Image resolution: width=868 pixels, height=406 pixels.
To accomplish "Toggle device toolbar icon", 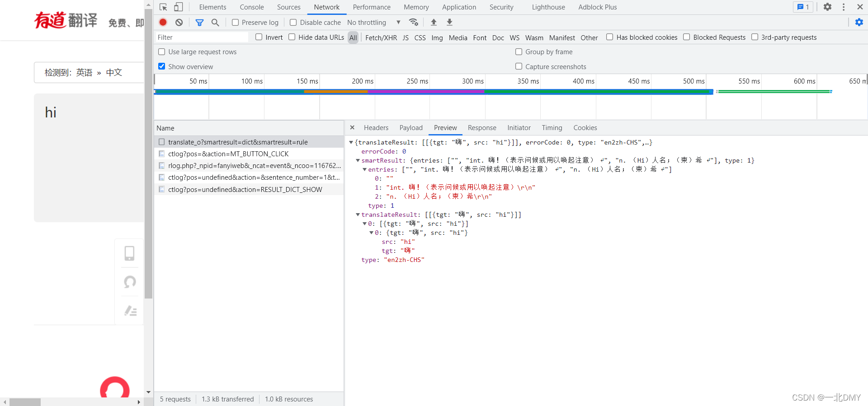I will 179,7.
